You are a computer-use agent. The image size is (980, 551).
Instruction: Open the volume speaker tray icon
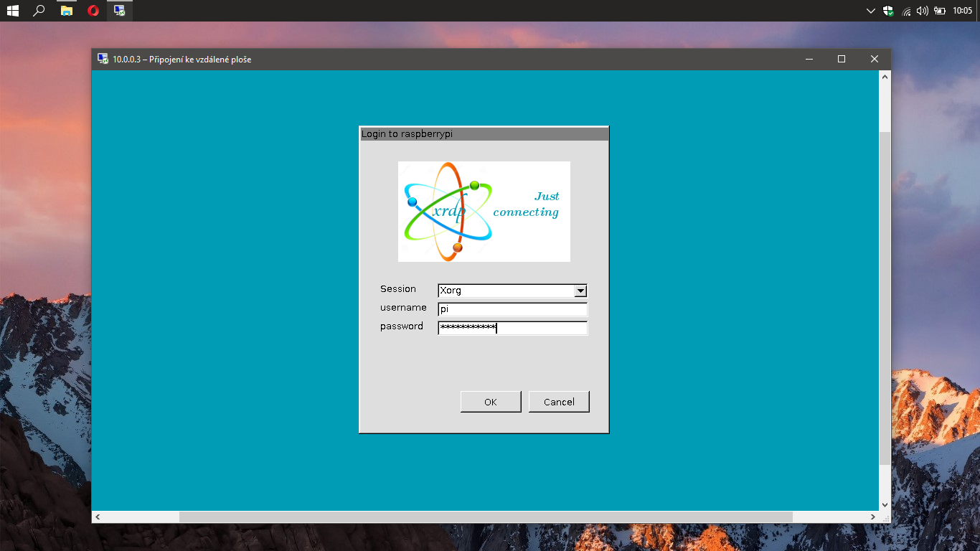tap(923, 11)
